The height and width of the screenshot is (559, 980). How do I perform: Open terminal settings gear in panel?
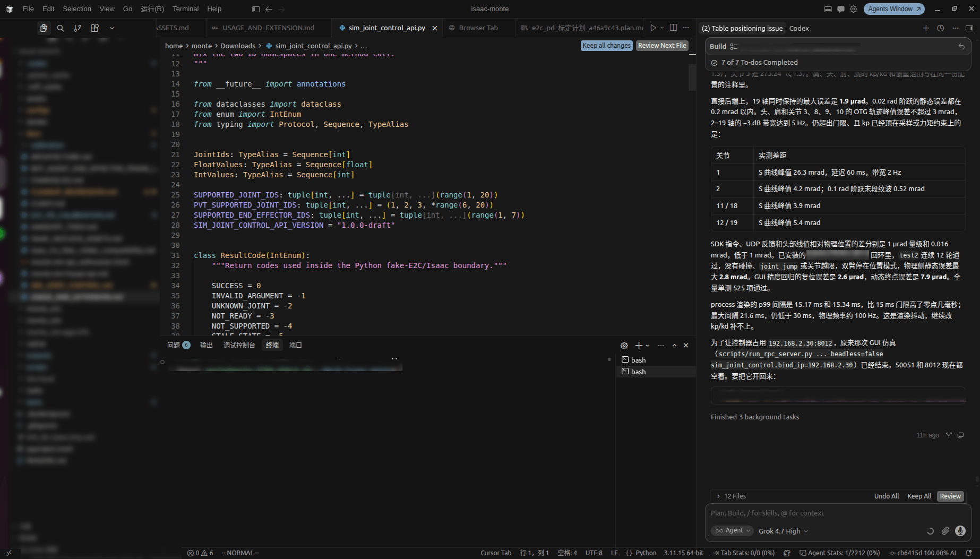click(x=624, y=346)
